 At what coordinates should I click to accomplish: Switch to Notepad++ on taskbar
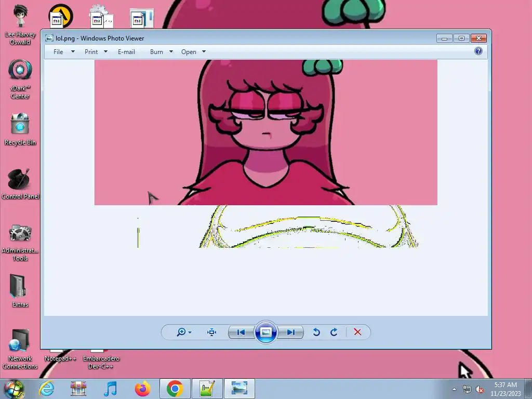(x=207, y=389)
